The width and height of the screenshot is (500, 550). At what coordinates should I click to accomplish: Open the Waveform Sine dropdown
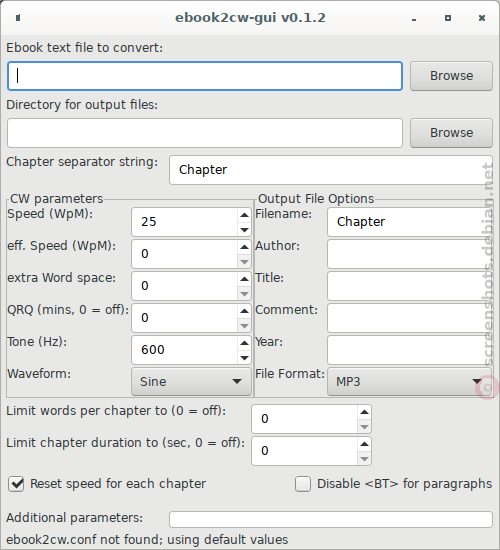tap(191, 382)
